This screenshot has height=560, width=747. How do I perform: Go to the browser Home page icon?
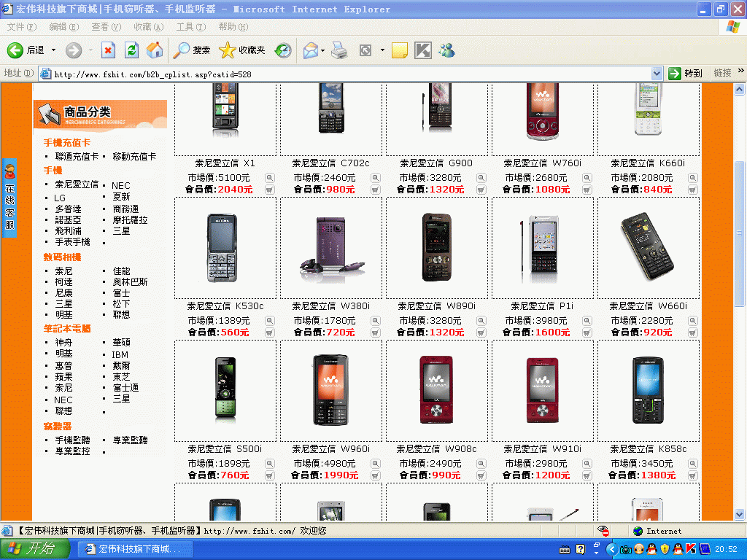click(x=154, y=50)
